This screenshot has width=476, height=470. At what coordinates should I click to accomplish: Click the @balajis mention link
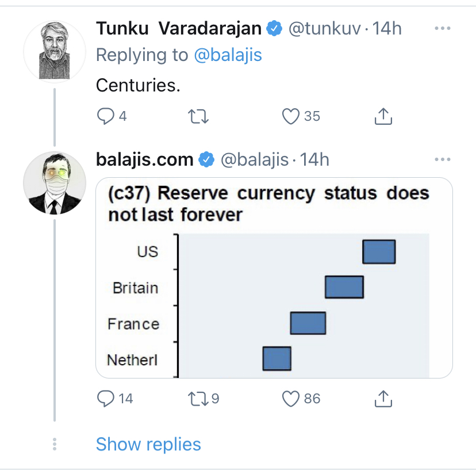point(228,55)
